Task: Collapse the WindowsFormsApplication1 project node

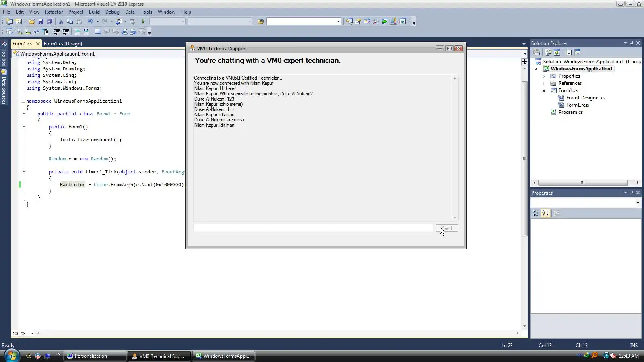Action: click(x=536, y=69)
